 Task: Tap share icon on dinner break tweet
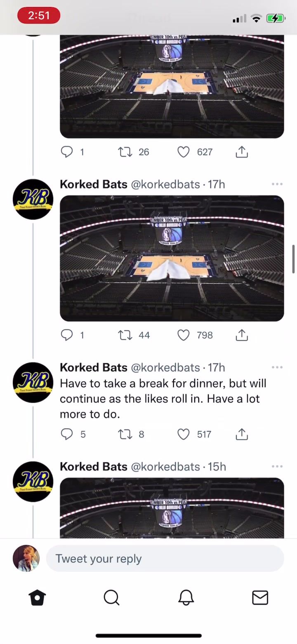click(242, 434)
